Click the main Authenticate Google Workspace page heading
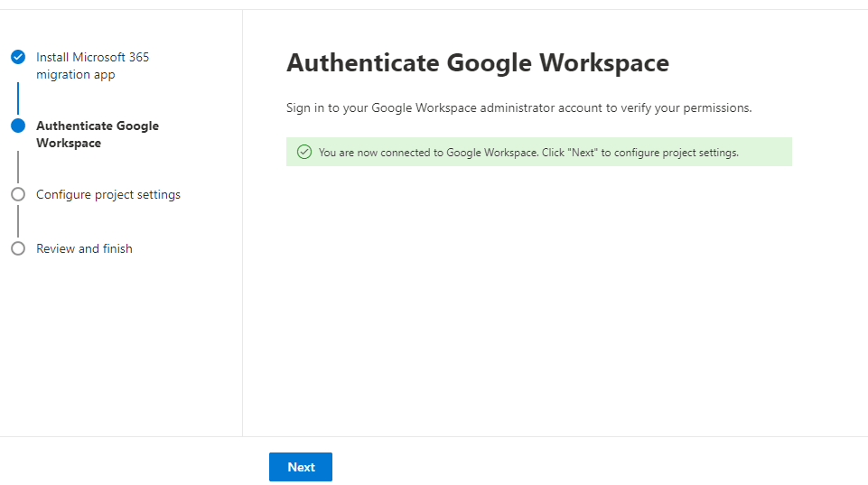Image resolution: width=868 pixels, height=485 pixels. coord(478,63)
